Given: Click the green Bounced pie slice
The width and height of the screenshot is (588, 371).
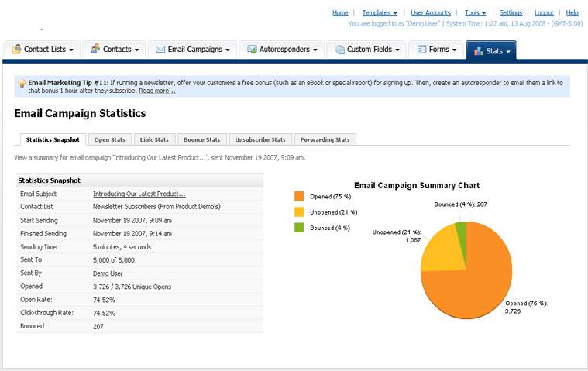Looking at the screenshot, I should tap(462, 240).
